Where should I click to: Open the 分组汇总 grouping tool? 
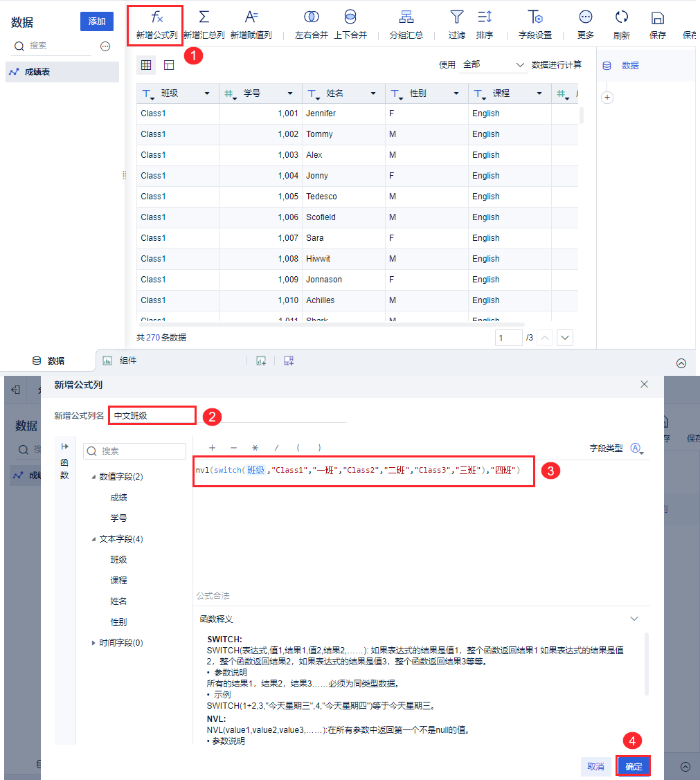(x=406, y=25)
